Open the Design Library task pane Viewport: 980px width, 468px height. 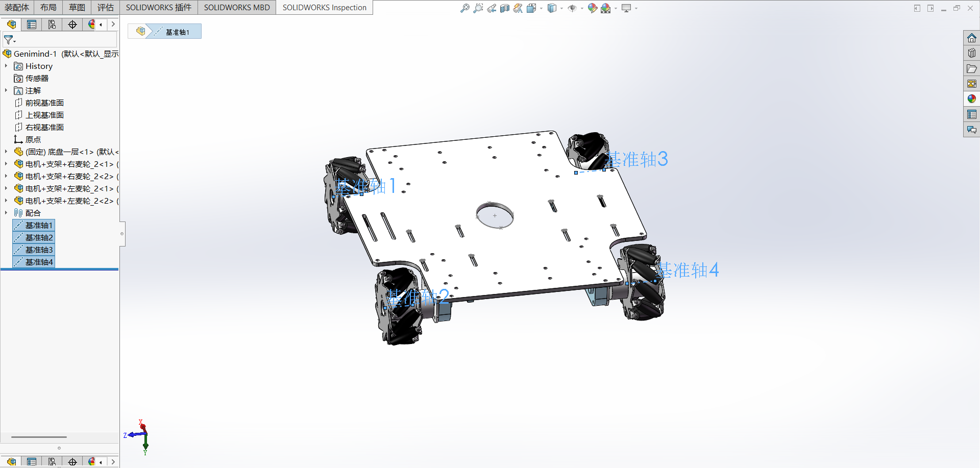[x=971, y=53]
